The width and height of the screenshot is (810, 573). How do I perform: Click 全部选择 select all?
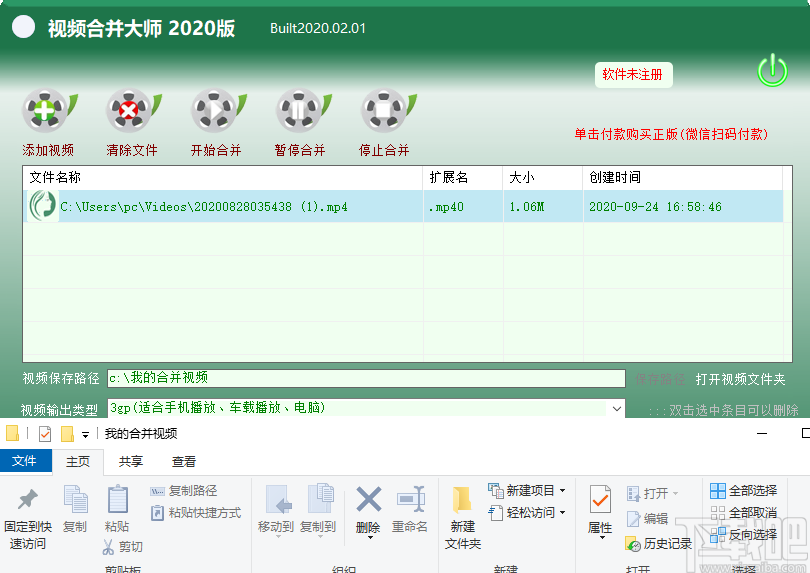coord(744,490)
